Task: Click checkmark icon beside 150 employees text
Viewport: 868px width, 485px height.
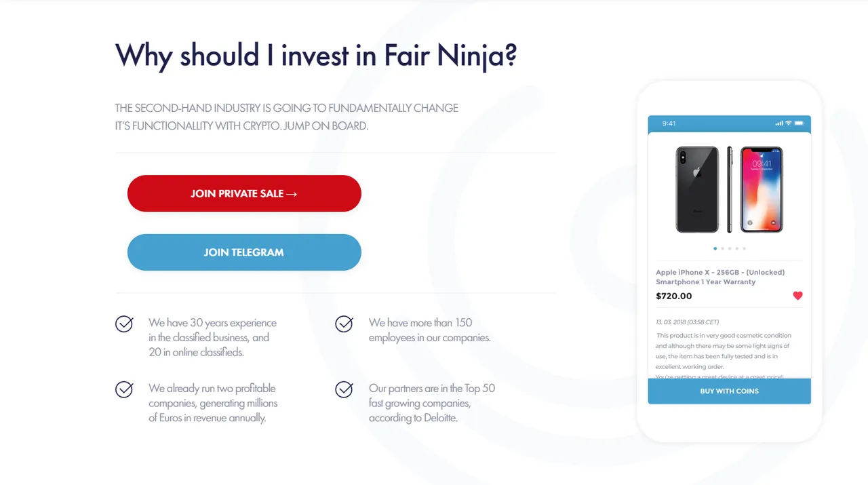Action: click(344, 324)
